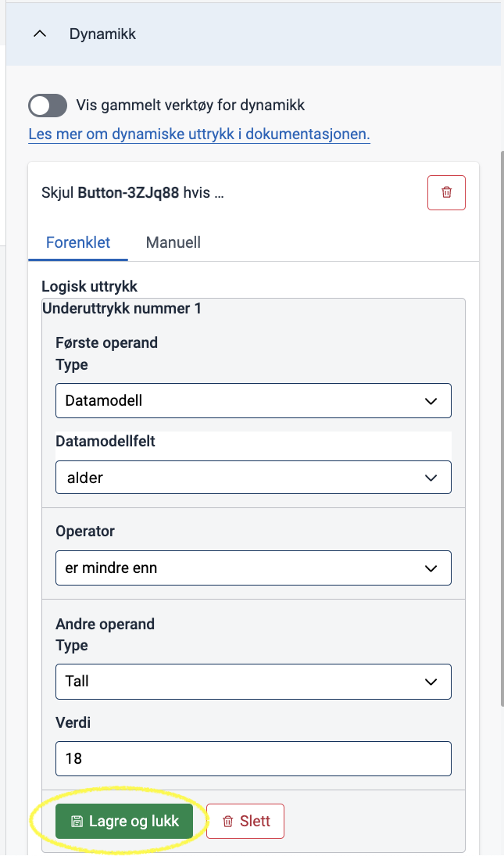Save with the Lagre og lukk button
The image size is (504, 856).
tap(124, 821)
